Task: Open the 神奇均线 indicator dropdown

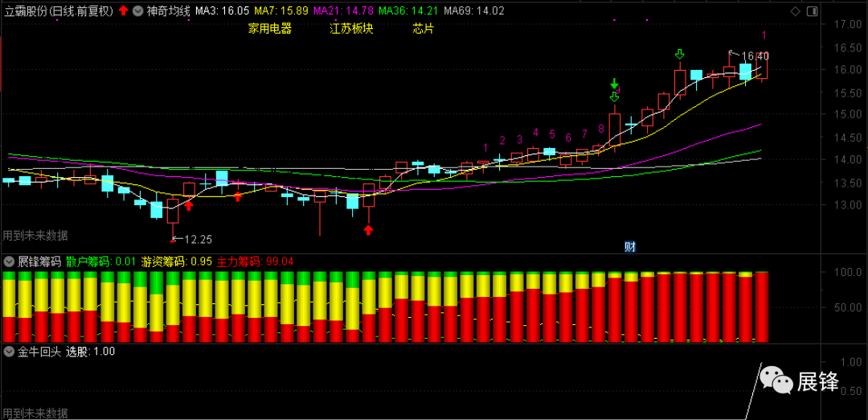Action: tap(137, 10)
